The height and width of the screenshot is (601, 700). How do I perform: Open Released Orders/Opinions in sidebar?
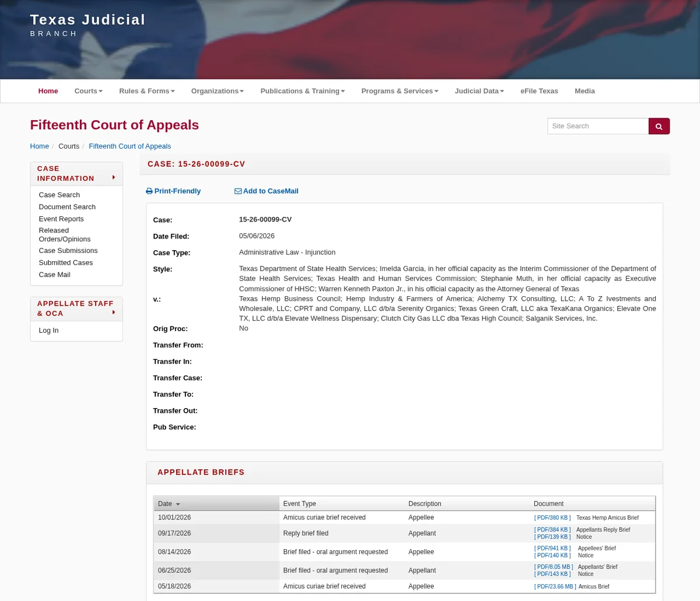(65, 235)
